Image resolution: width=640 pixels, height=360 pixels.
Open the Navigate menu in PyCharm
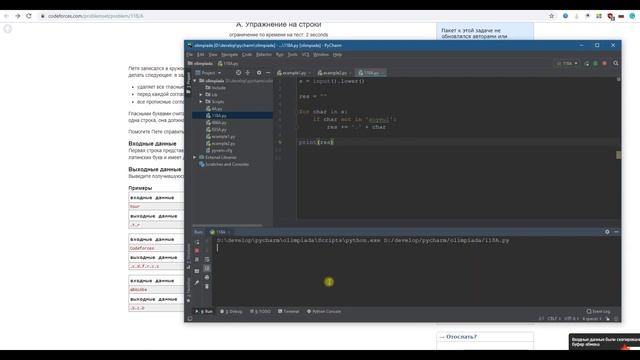pos(229,54)
